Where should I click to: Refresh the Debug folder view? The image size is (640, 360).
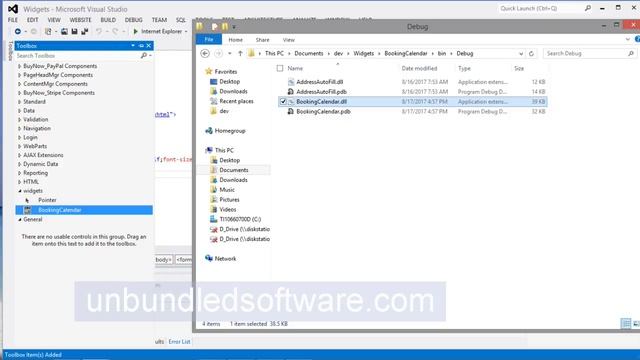tap(531, 53)
